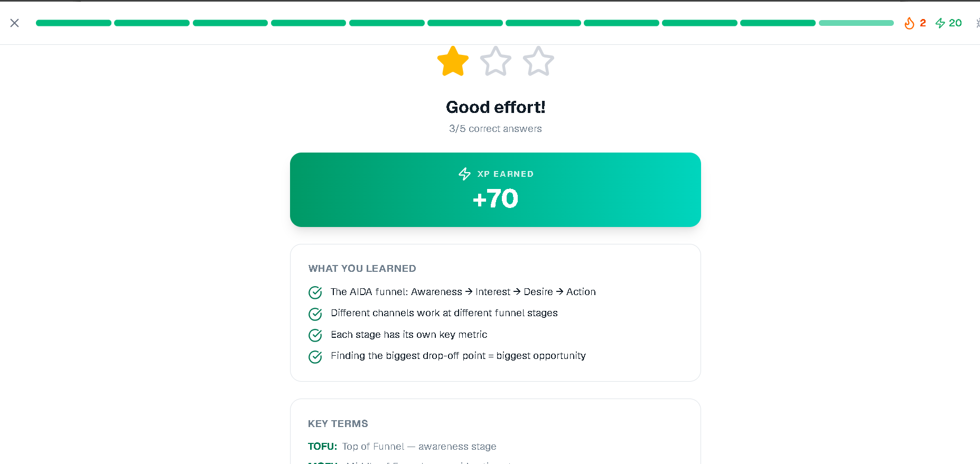Click checkmark beside AIDA funnel item
Viewport: 980px width, 464px height.
[315, 292]
